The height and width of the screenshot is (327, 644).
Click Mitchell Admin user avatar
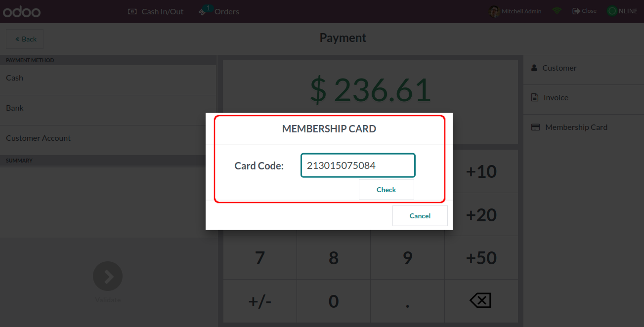pos(494,11)
